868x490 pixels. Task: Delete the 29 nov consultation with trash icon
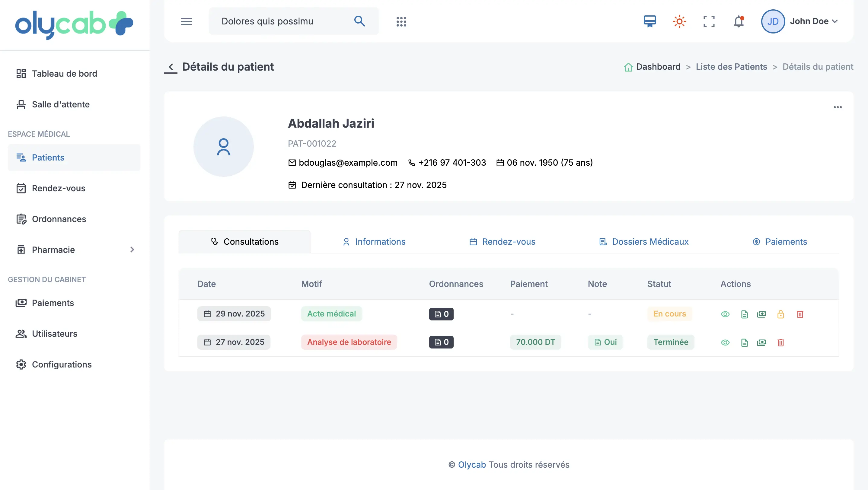(800, 314)
